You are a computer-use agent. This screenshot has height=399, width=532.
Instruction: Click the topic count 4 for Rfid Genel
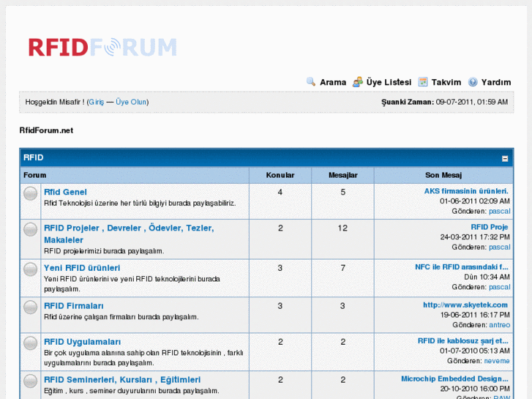click(x=280, y=193)
